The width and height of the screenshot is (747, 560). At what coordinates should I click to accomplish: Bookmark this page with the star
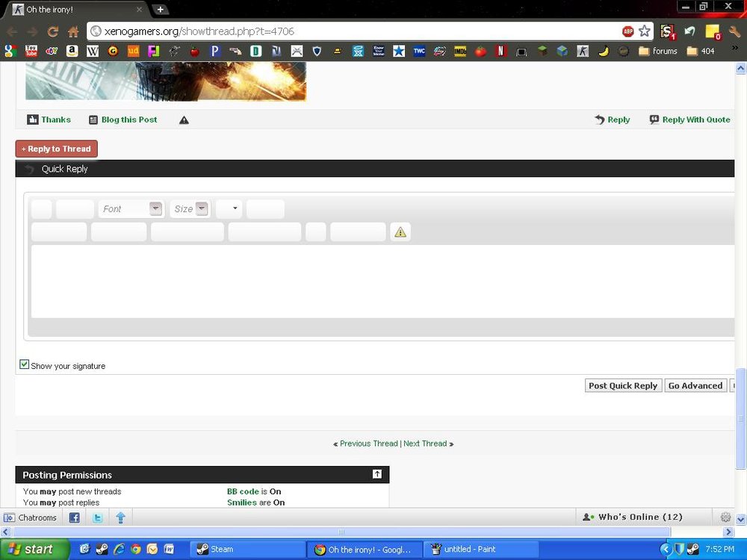click(x=644, y=31)
